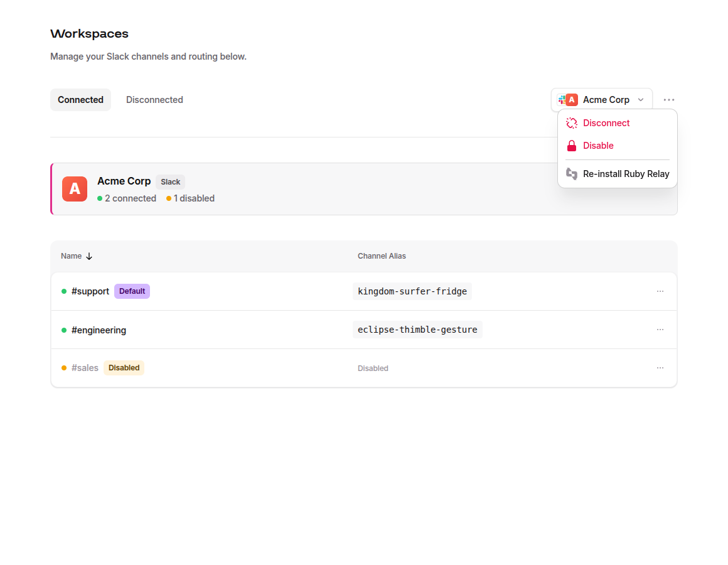Open the #sales channel row
This screenshot has height=565, width=728.
tap(364, 368)
